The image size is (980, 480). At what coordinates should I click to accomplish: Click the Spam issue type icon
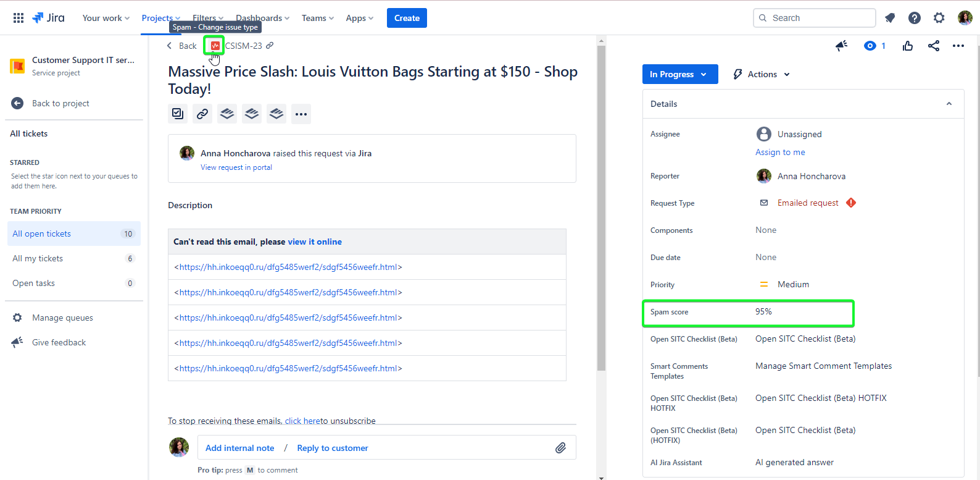point(215,46)
